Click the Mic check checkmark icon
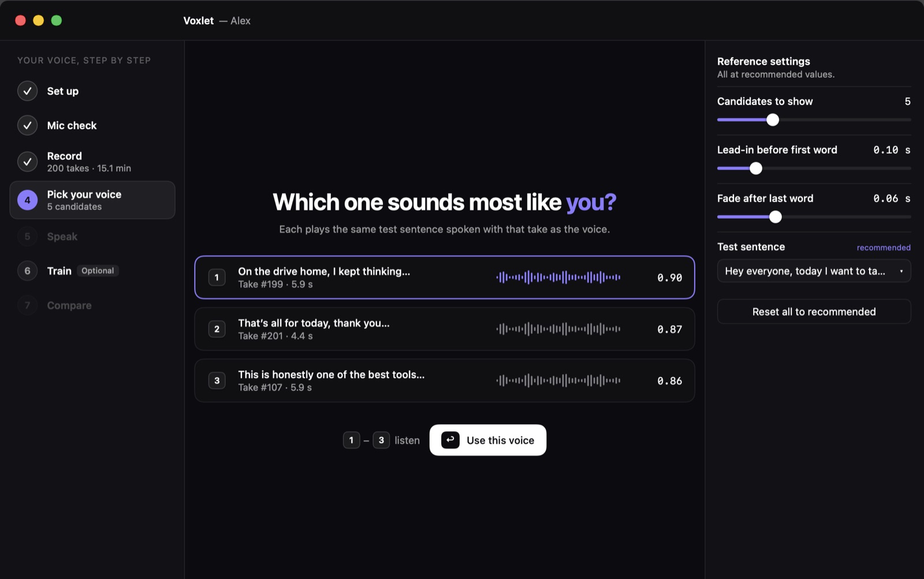Viewport: 924px width, 579px height. pos(27,125)
